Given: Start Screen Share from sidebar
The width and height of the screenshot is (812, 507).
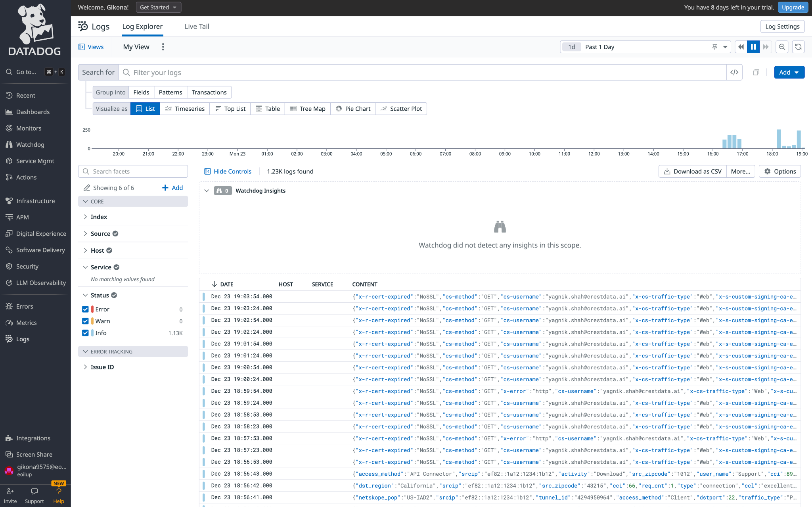Looking at the screenshot, I should [34, 454].
